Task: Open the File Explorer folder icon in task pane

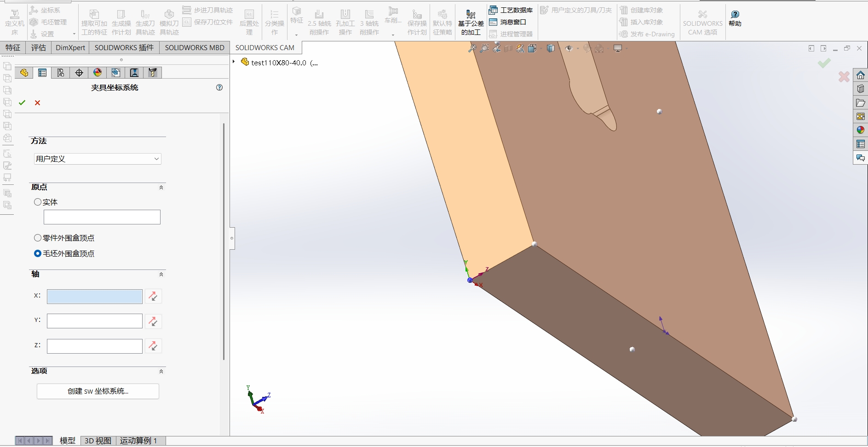Action: 861,103
